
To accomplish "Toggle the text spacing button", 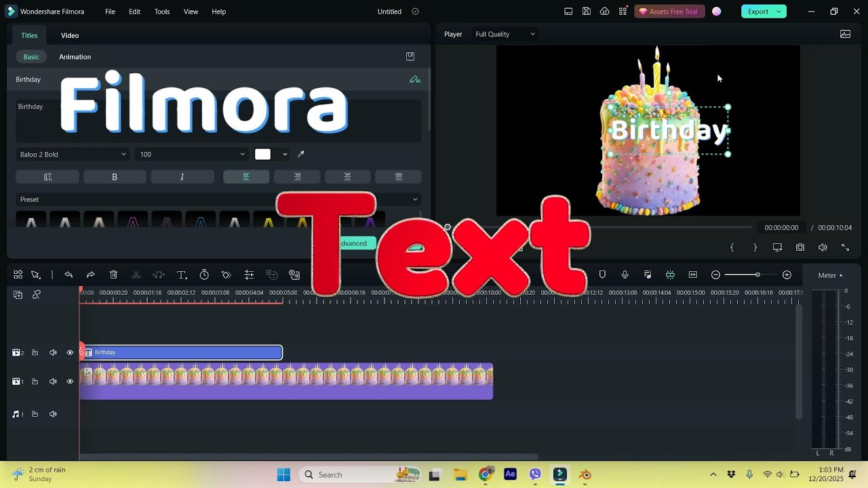I will click(x=47, y=177).
